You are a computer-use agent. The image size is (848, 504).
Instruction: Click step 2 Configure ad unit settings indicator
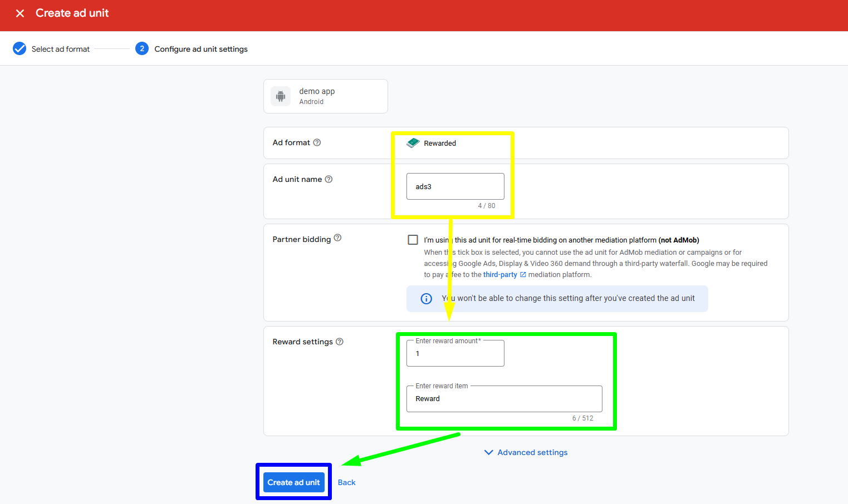(142, 48)
